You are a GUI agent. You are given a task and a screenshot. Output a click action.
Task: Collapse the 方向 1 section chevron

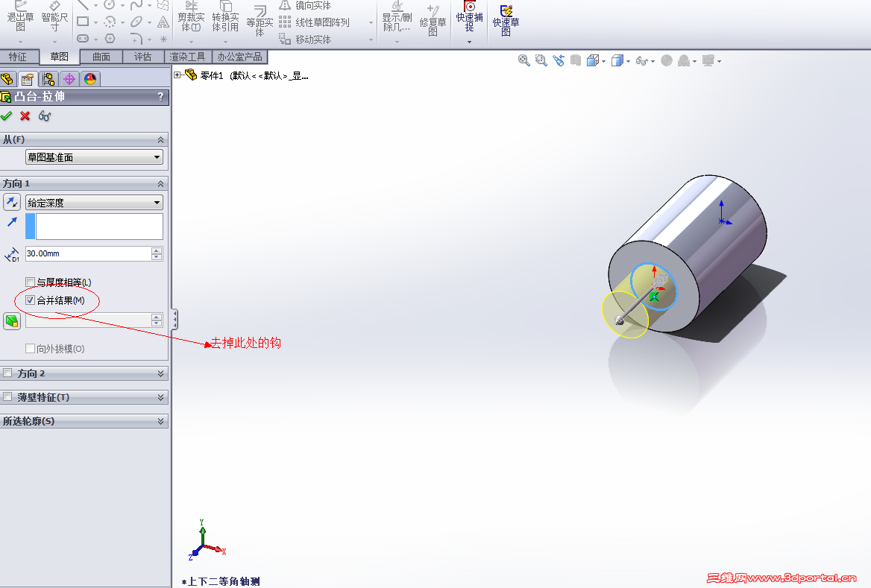pos(160,184)
